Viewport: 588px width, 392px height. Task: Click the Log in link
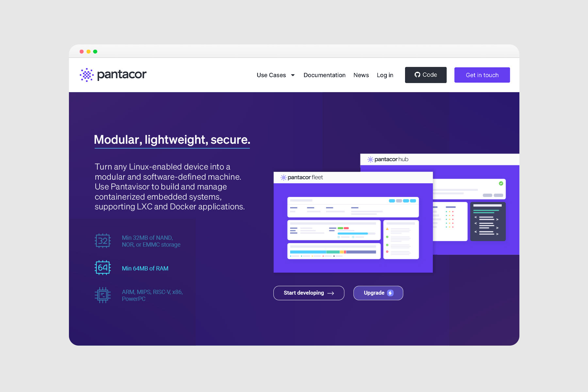pyautogui.click(x=385, y=75)
